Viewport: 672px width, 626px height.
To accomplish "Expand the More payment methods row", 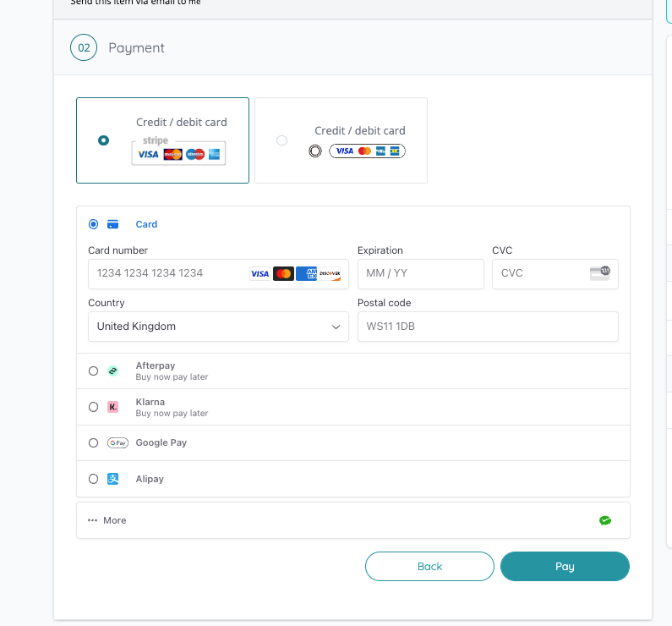I will click(353, 520).
